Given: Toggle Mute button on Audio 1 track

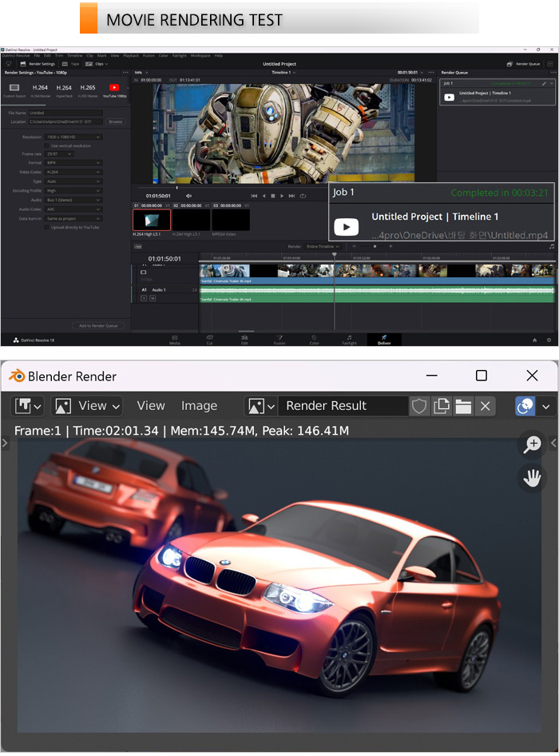Looking at the screenshot, I should 153,298.
